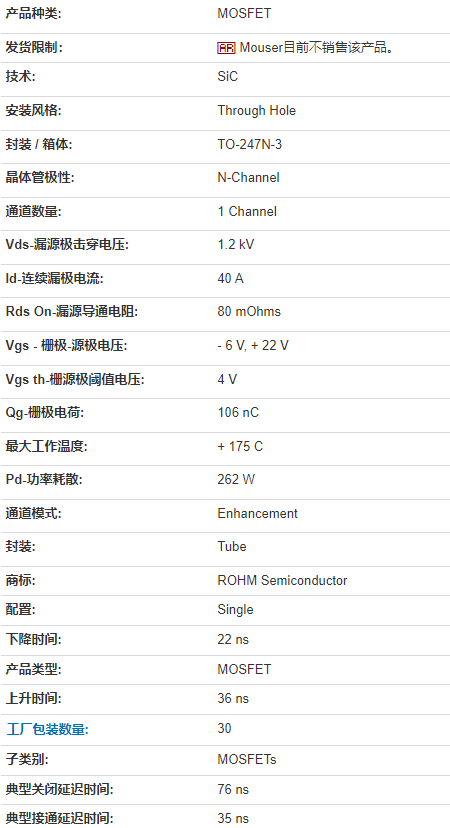Click the + 175 C maximum temperature value
Viewport: 450px width, 828px height.
(240, 446)
